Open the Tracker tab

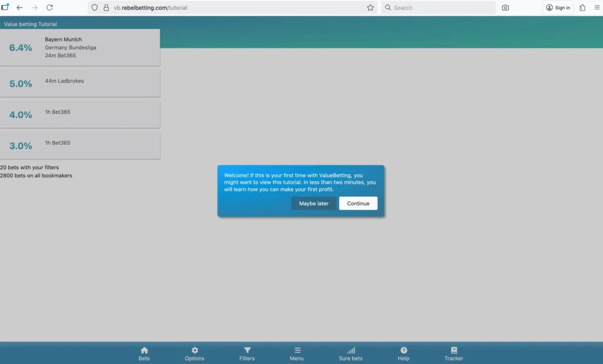pyautogui.click(x=454, y=353)
